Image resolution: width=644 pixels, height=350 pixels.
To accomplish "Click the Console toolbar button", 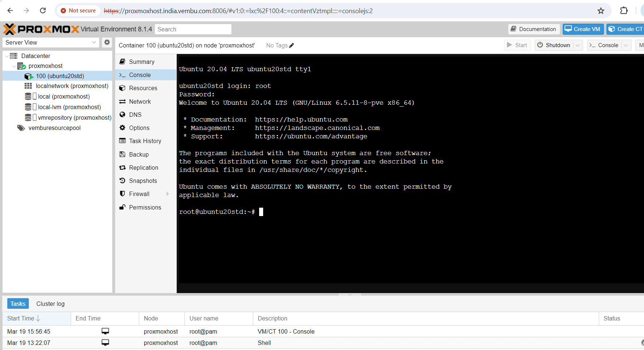I will pos(604,45).
